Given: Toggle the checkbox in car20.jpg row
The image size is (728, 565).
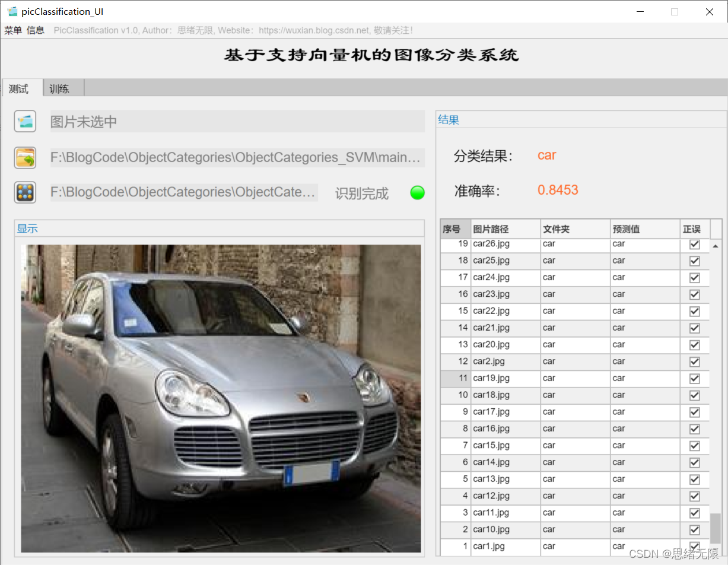Looking at the screenshot, I should click(695, 345).
